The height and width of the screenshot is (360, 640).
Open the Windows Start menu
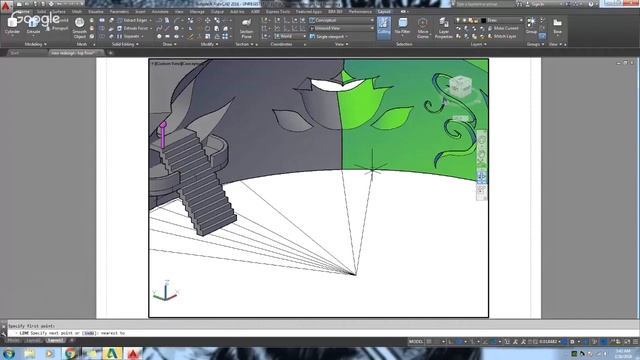click(x=8, y=353)
